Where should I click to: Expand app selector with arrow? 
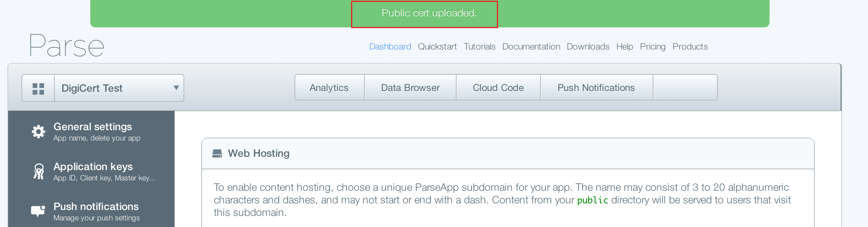pyautogui.click(x=176, y=88)
